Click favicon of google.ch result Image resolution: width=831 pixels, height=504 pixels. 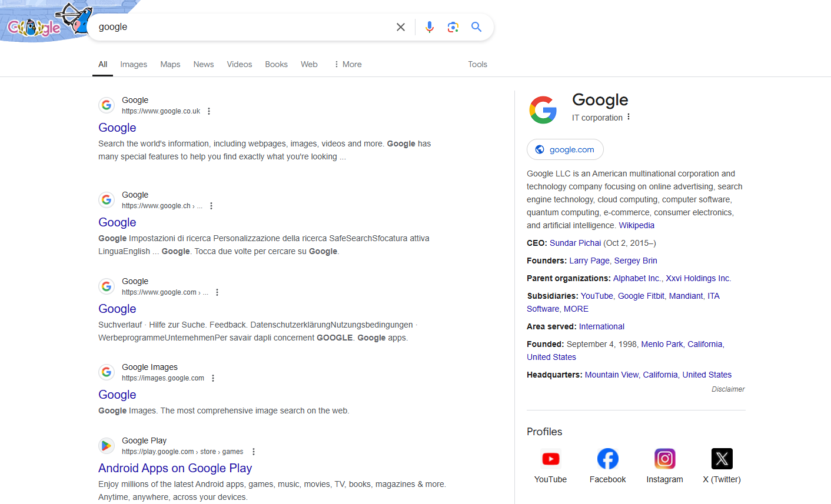[107, 200]
